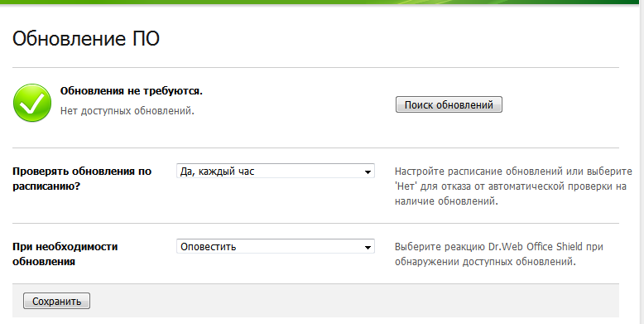Click the 'наличие обновлений.' line of the hint
644x324 pixels.
tap(446, 201)
